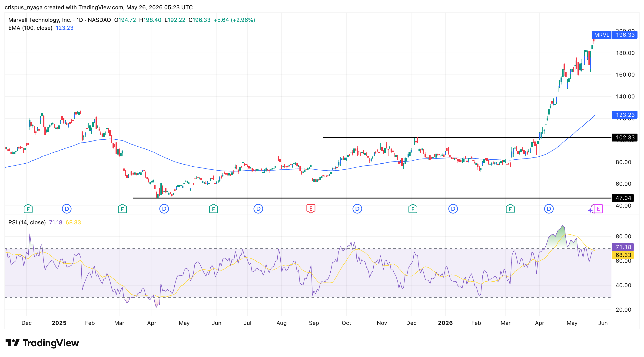Screen dimensions: 644x357
Task: Click the Nov label on the time axis
Action: pyautogui.click(x=382, y=323)
